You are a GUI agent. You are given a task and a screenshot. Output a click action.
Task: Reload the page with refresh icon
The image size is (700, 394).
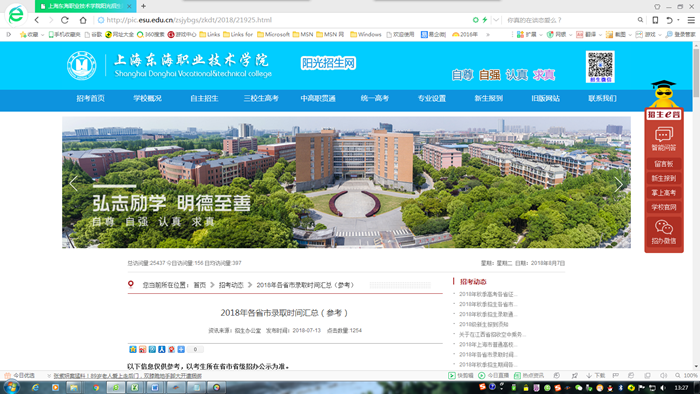tap(65, 20)
